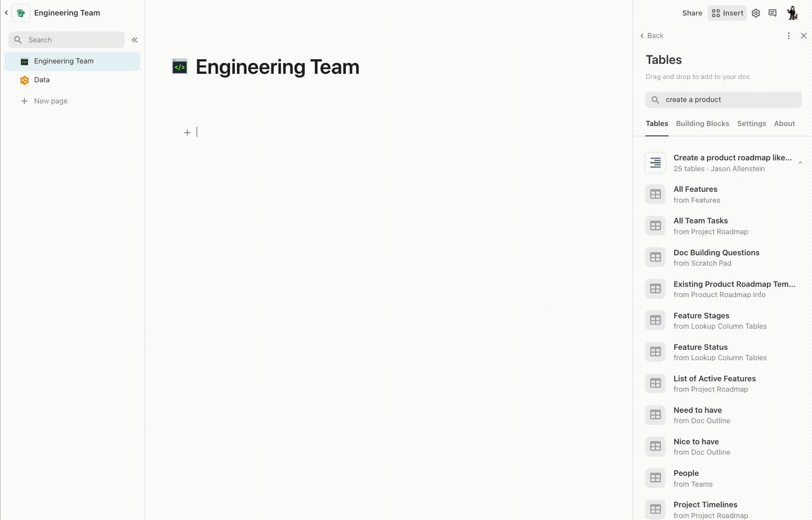
Task: Switch to the Building Blocks tab
Action: [x=702, y=124]
